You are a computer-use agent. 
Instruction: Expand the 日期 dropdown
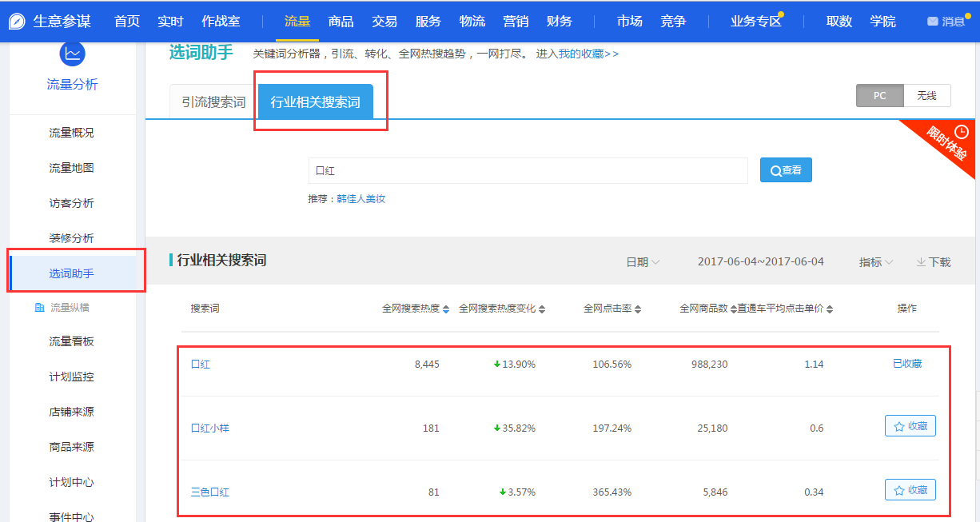pos(643,262)
